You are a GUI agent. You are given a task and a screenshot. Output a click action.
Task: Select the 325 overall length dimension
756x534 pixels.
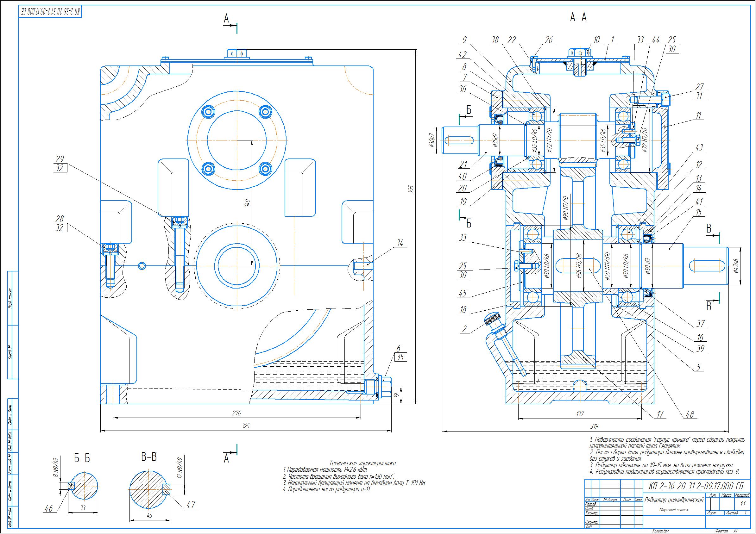point(246,426)
